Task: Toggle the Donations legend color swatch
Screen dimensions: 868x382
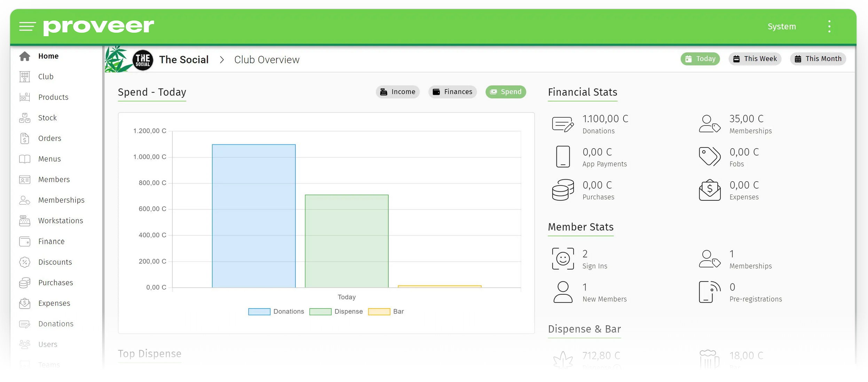Action: coord(259,312)
